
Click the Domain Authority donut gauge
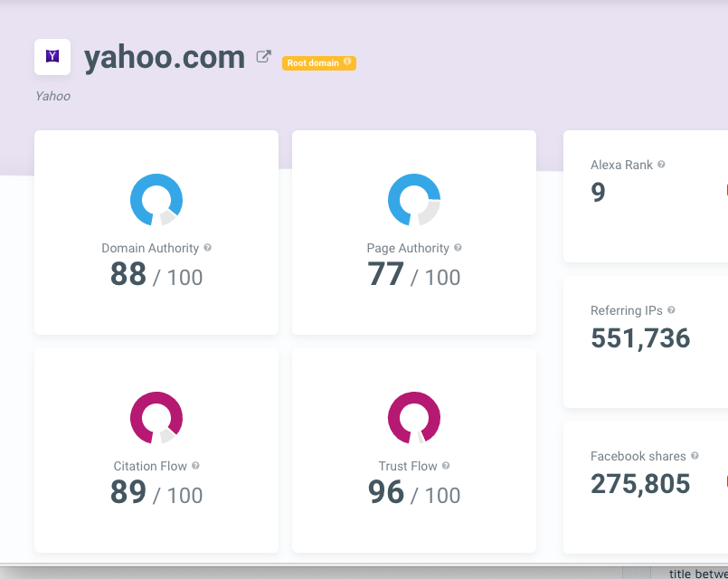tap(156, 199)
